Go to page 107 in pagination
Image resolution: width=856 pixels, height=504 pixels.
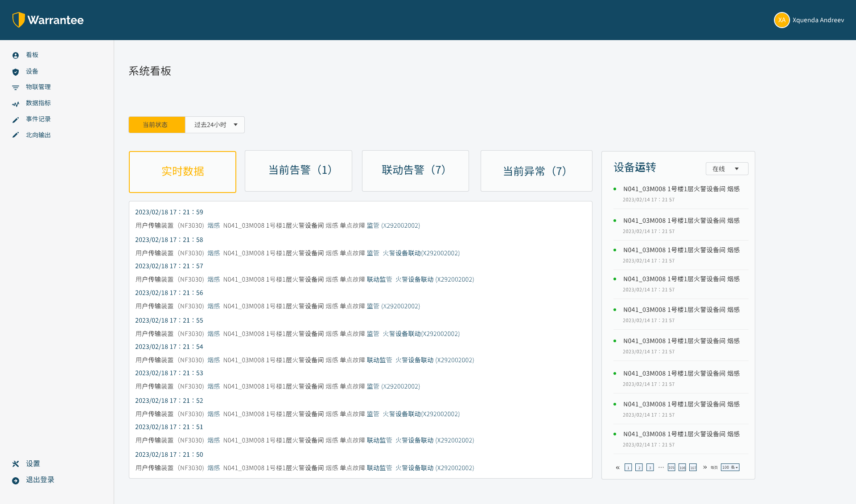693,467
